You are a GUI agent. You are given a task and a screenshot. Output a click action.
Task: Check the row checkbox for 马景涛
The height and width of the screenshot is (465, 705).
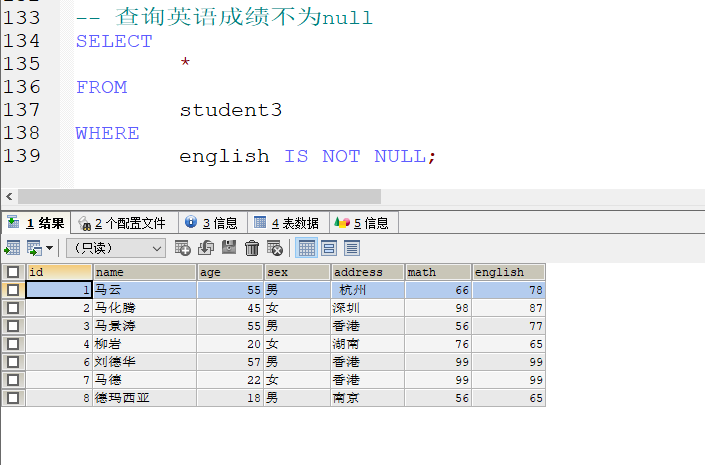[x=13, y=326]
